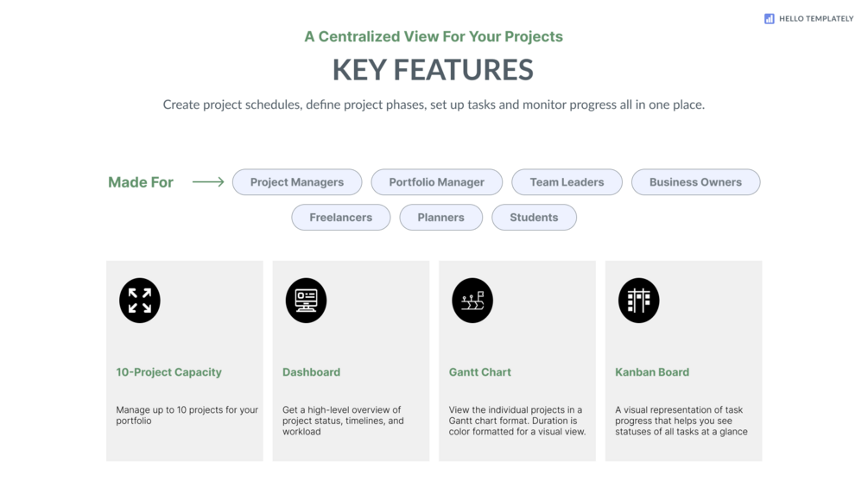Open the Dashboard feature heading
This screenshot has width=868, height=488.
(311, 372)
